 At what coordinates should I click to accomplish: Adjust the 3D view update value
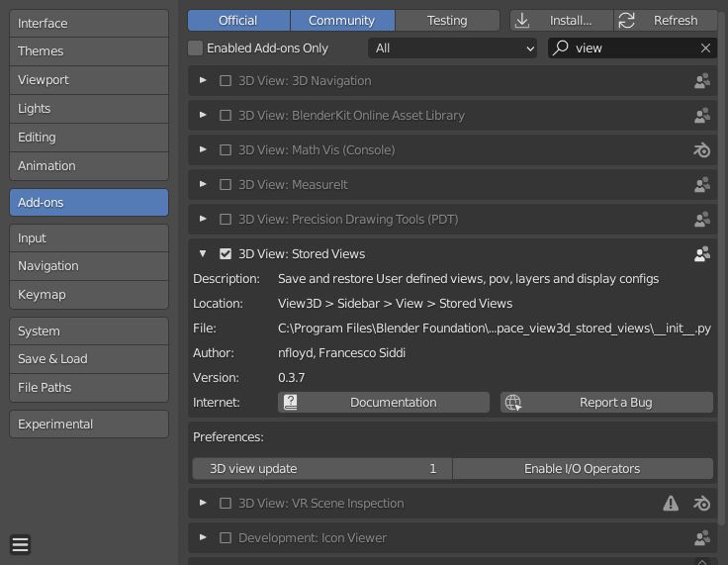[x=322, y=469]
